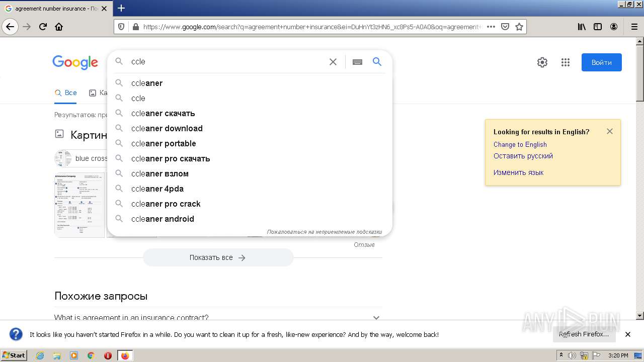644x362 pixels.
Task: Select suggestion "ccleaner"
Action: click(x=250, y=83)
